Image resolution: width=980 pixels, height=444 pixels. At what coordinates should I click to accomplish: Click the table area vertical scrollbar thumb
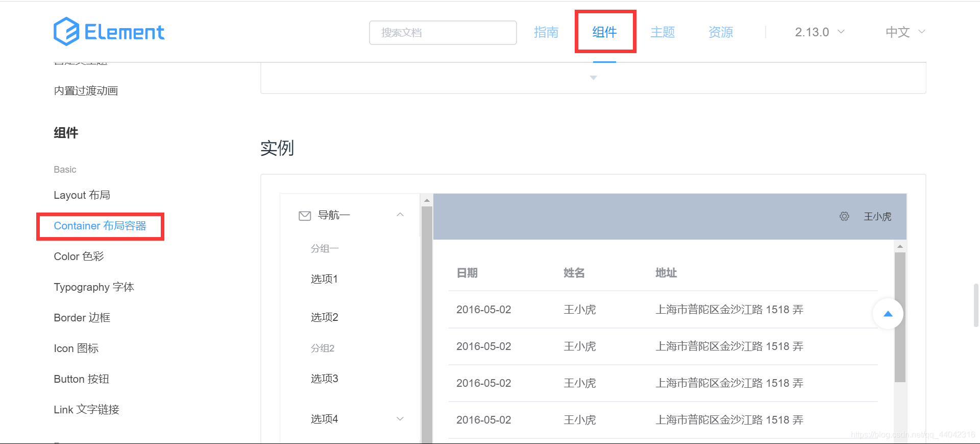tap(900, 317)
